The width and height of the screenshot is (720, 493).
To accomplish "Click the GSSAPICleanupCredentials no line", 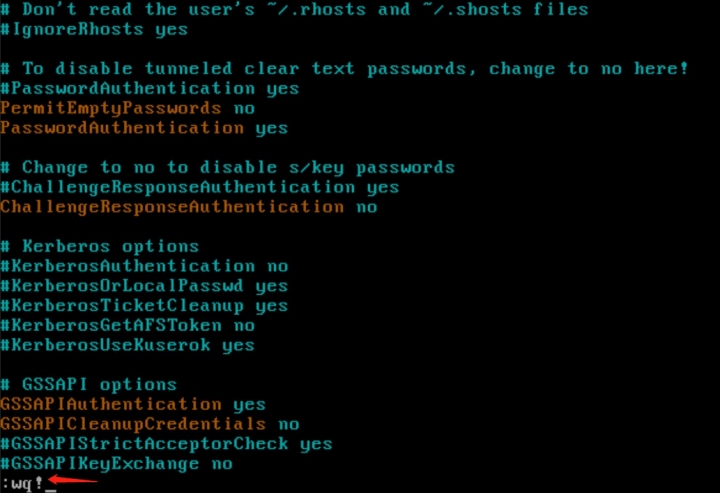I will (150, 425).
